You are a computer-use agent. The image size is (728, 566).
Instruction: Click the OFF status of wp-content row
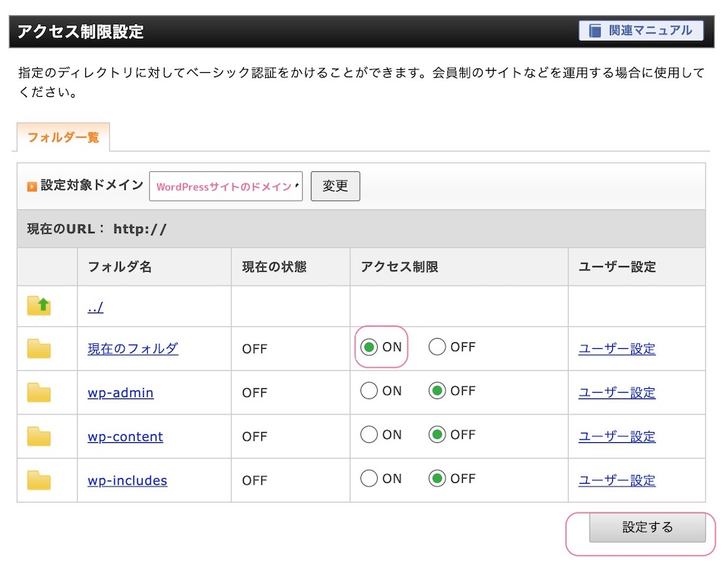click(254, 436)
